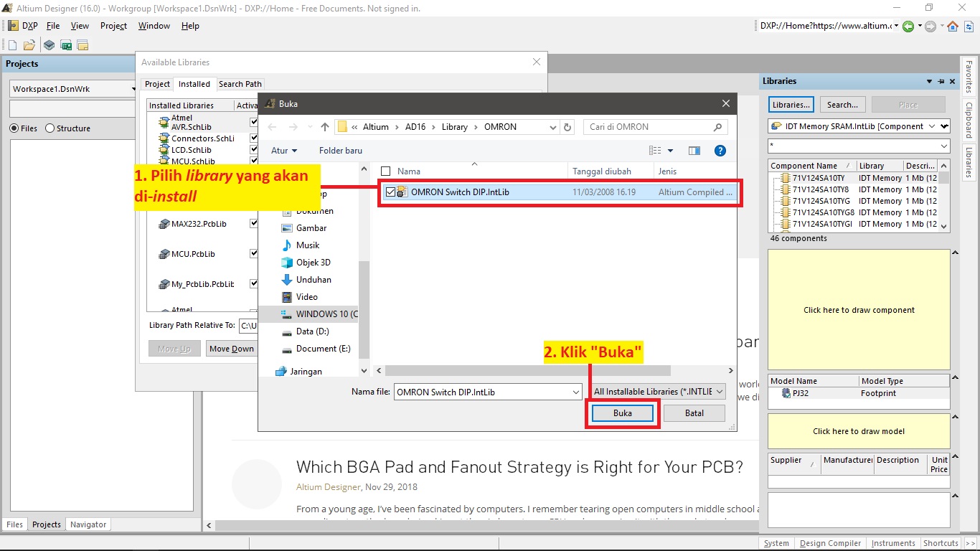Uncheck the OMRON Switch DIP.IntLib checkbox
The image size is (980, 551).
[x=390, y=192]
